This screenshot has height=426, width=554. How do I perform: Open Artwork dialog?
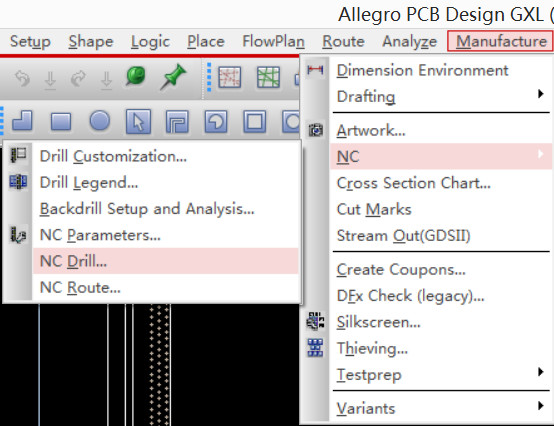coord(441,130)
